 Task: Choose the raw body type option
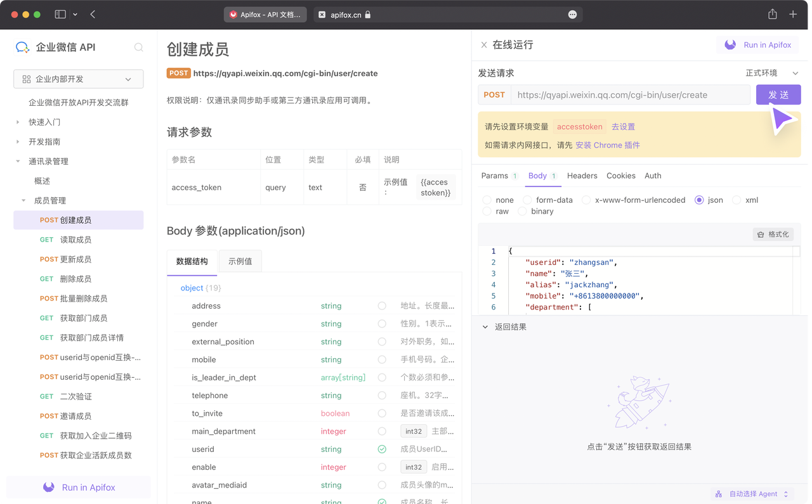click(x=487, y=211)
